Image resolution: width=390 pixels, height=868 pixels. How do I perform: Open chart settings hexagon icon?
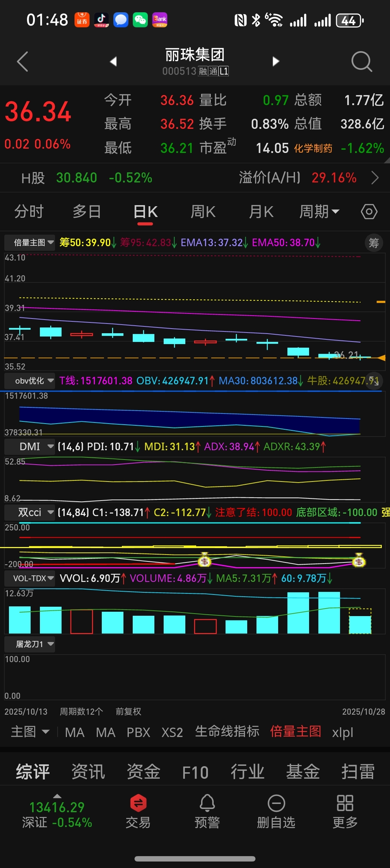(x=369, y=212)
